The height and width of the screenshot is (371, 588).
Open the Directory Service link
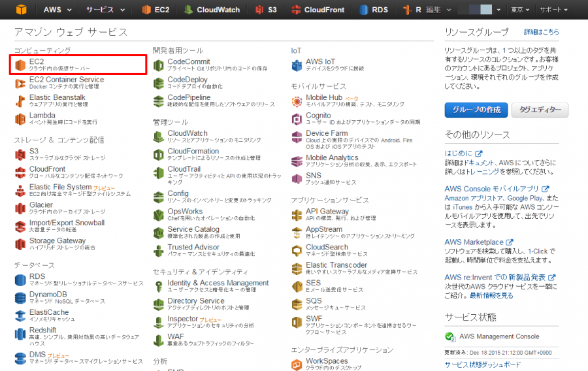point(196,301)
